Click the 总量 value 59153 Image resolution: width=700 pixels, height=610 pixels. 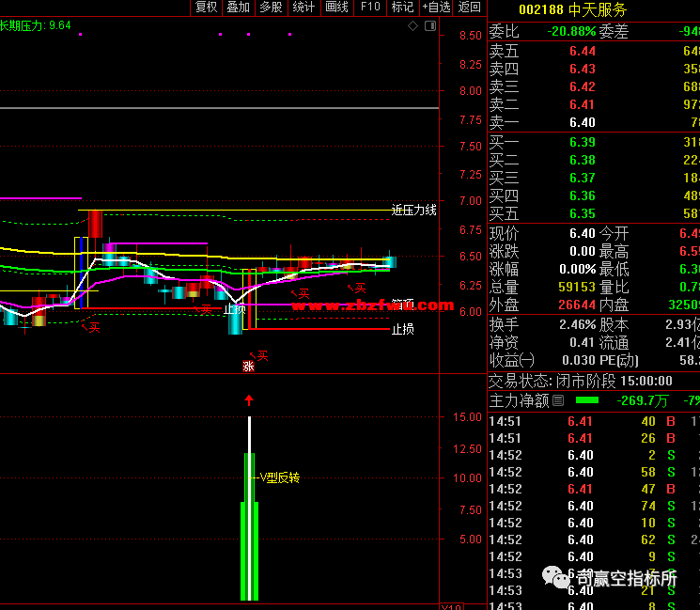pos(577,287)
